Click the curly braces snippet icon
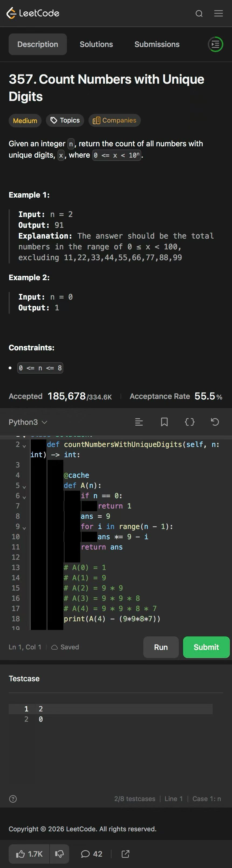Screen dimensions: 232x868 [190, 422]
